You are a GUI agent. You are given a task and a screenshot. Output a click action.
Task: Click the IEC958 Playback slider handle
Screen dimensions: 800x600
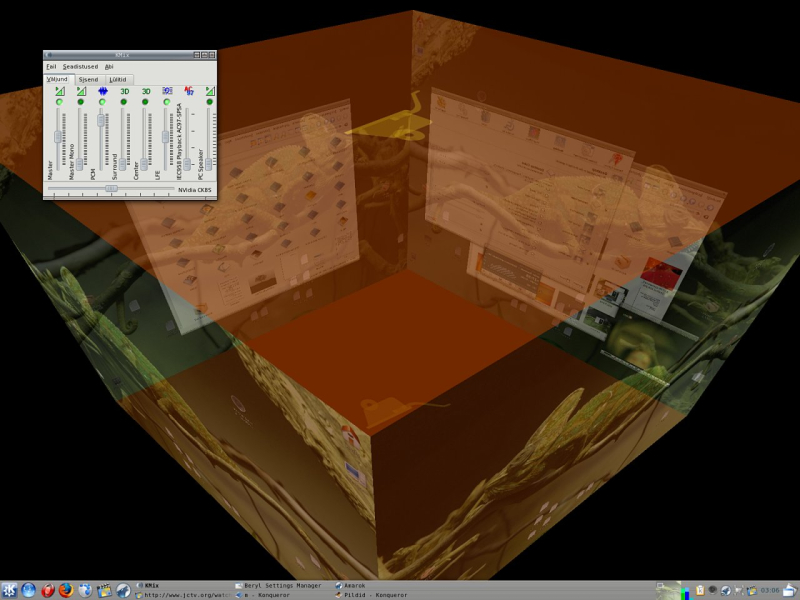(x=187, y=164)
